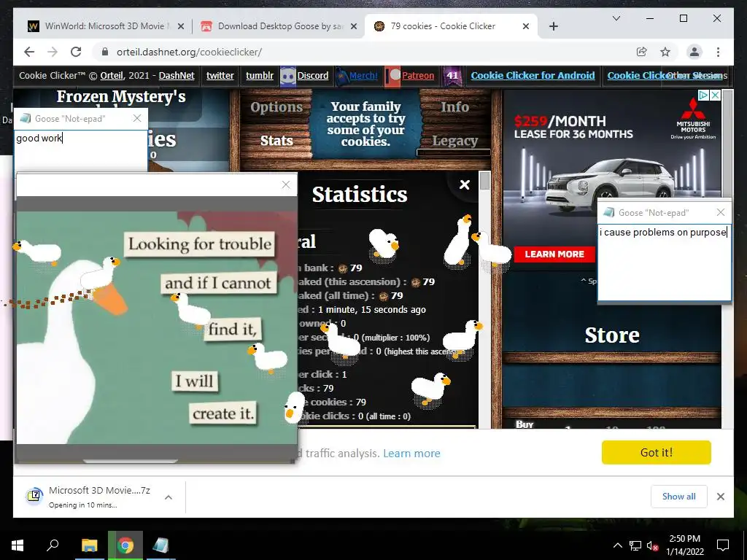This screenshot has height=560, width=747.
Task: Show hidden system tray icons
Action: (x=617, y=545)
